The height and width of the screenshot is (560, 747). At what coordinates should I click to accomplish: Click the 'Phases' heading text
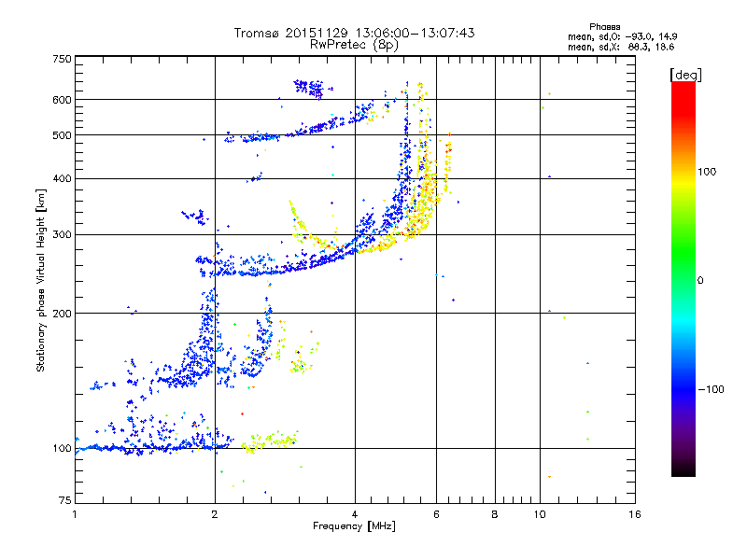(604, 27)
